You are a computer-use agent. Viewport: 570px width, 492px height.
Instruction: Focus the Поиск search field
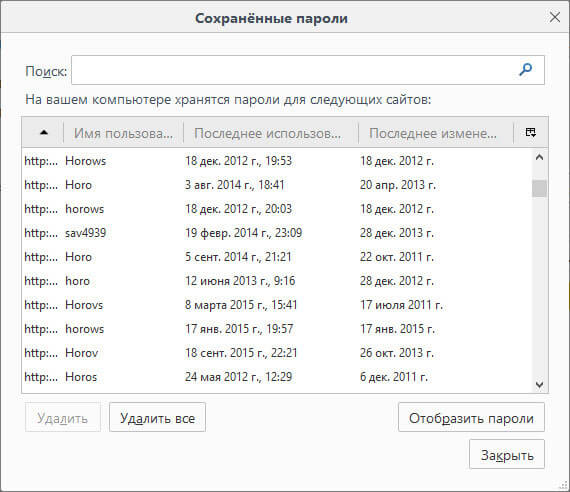(308, 70)
